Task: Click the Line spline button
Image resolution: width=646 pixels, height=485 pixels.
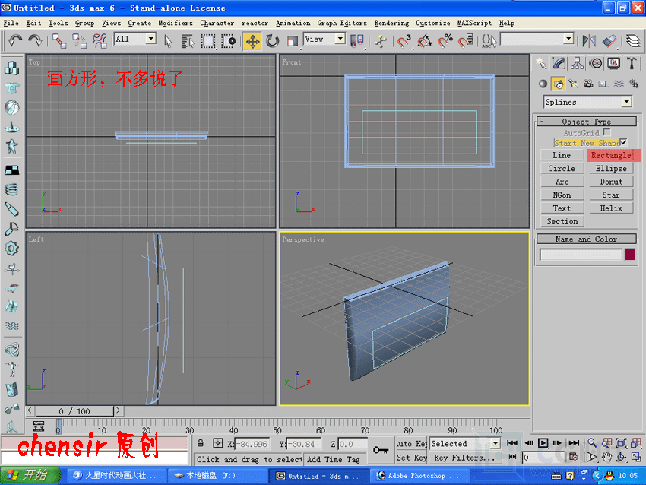Action: 562,155
